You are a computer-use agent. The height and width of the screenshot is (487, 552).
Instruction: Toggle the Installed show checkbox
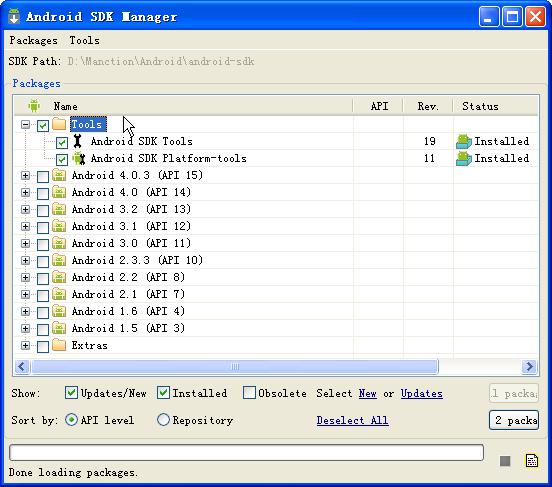pyautogui.click(x=163, y=393)
